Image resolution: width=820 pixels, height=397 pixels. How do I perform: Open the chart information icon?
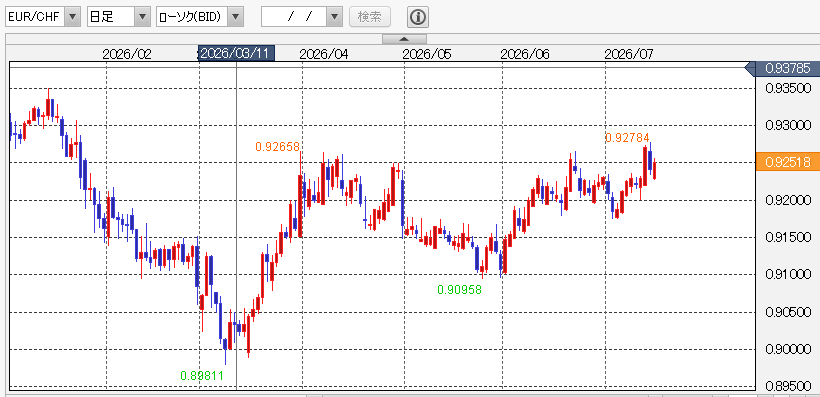tap(417, 17)
